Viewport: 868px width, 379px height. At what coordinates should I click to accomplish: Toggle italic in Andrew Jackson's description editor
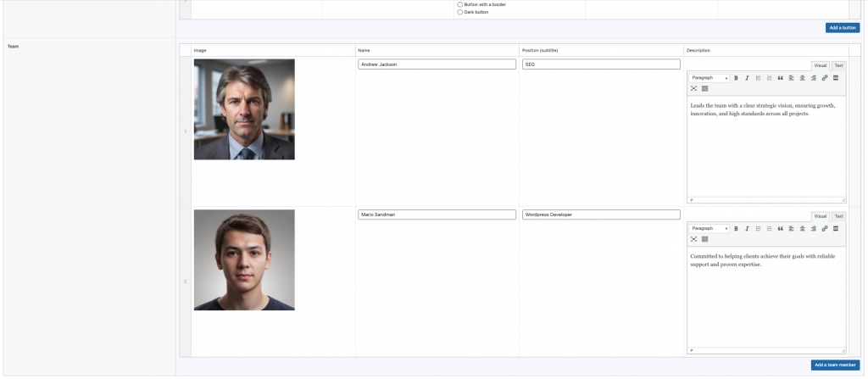pos(747,78)
